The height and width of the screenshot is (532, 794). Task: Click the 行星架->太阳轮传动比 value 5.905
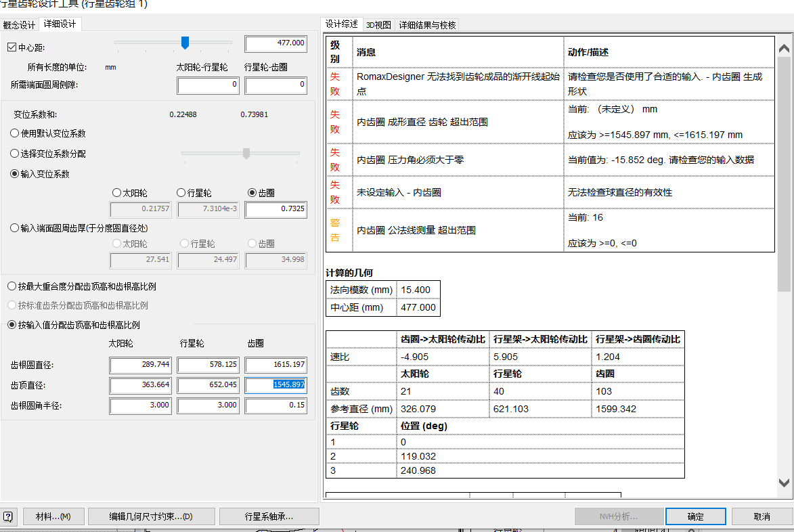click(x=506, y=357)
